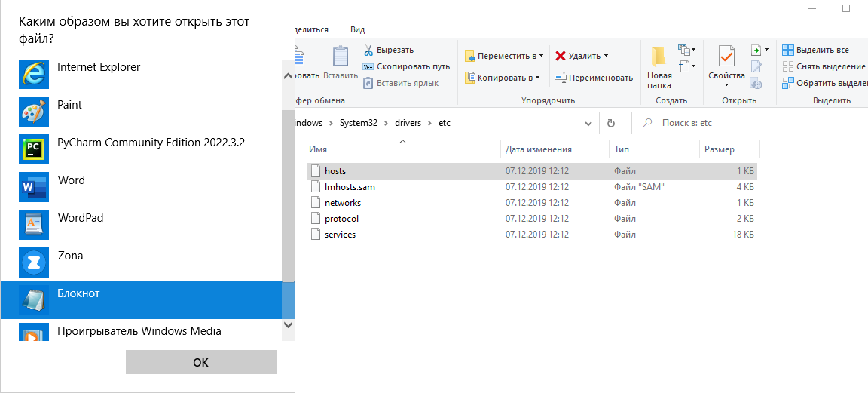Viewport: 868px width, 393px height.
Task: Click Снять выделение (Select none)
Action: [x=824, y=66]
